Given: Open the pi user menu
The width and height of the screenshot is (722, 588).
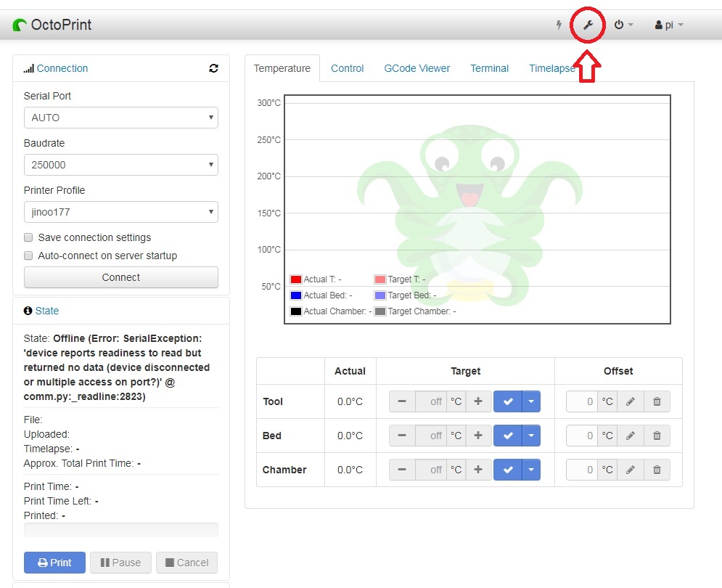Looking at the screenshot, I should pyautogui.click(x=669, y=25).
